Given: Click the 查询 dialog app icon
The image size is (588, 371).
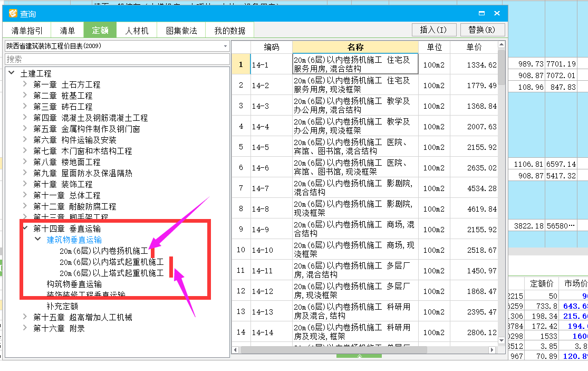Looking at the screenshot, I should pyautogui.click(x=13, y=14).
